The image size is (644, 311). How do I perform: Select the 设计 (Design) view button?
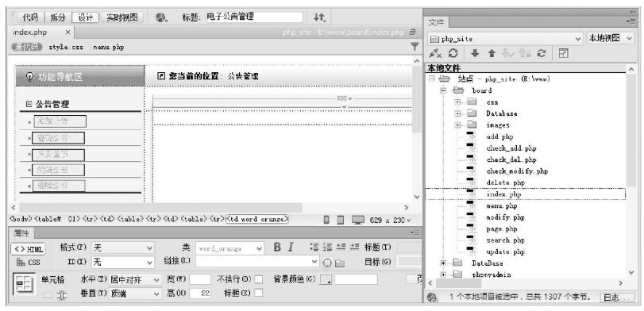tap(85, 17)
